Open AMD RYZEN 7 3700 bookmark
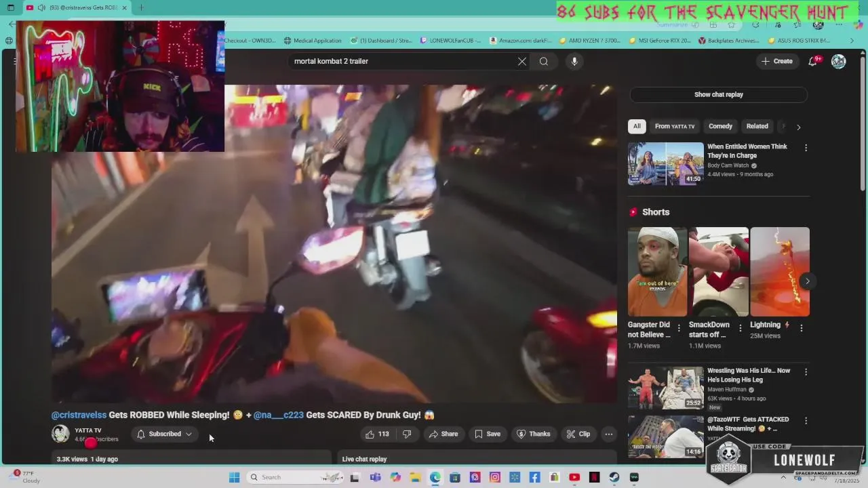The image size is (868, 488). (x=590, y=41)
